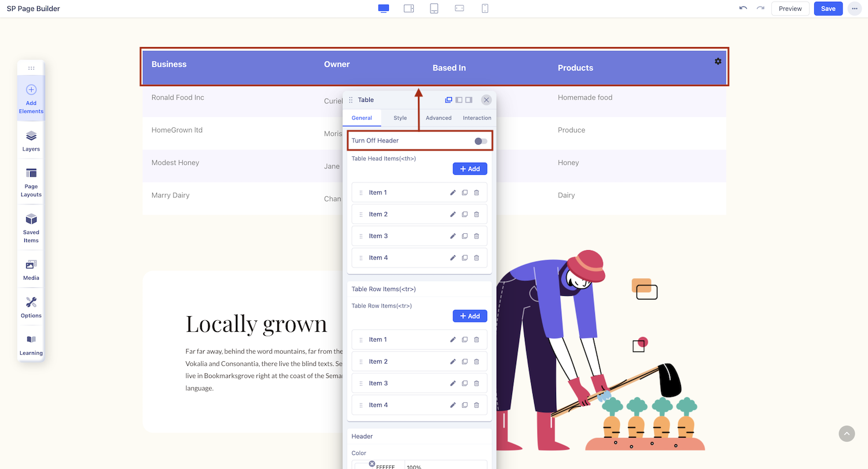The width and height of the screenshot is (868, 469).
Task: Duplicate Item 4 in Table Head Items
Action: (x=465, y=258)
